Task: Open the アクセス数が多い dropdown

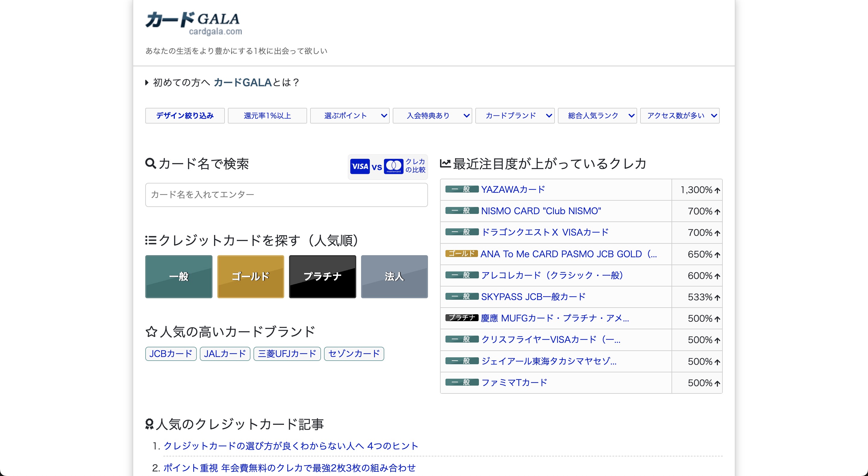Action: pos(680,116)
